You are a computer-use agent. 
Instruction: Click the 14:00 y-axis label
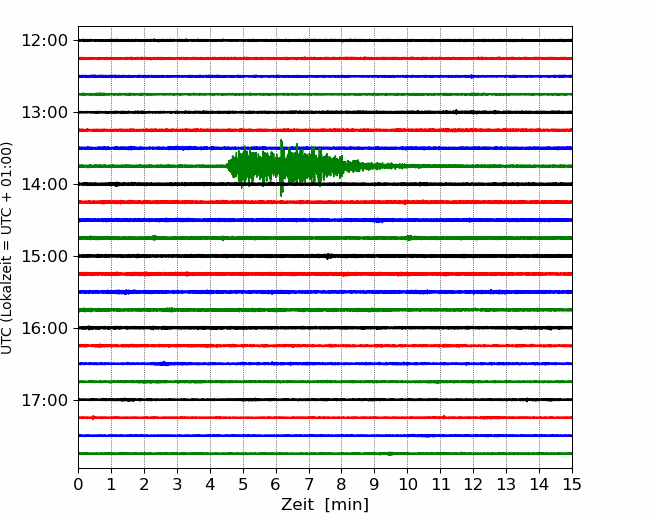(45, 184)
